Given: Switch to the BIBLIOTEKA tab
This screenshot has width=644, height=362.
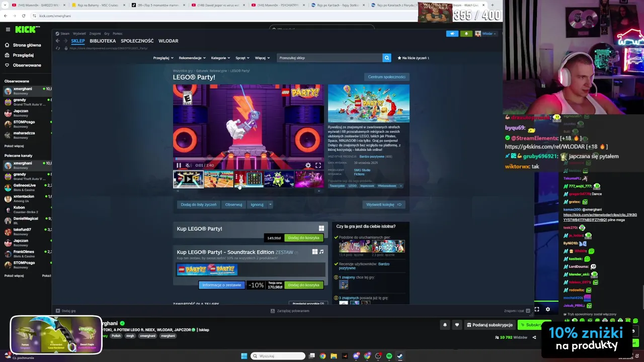Looking at the screenshot, I should click(x=103, y=41).
